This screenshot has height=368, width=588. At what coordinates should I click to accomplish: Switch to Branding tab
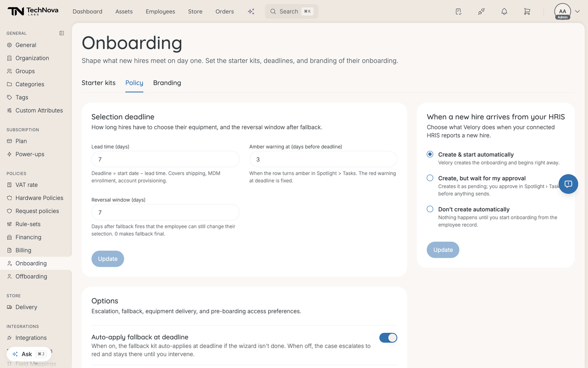[x=167, y=83]
